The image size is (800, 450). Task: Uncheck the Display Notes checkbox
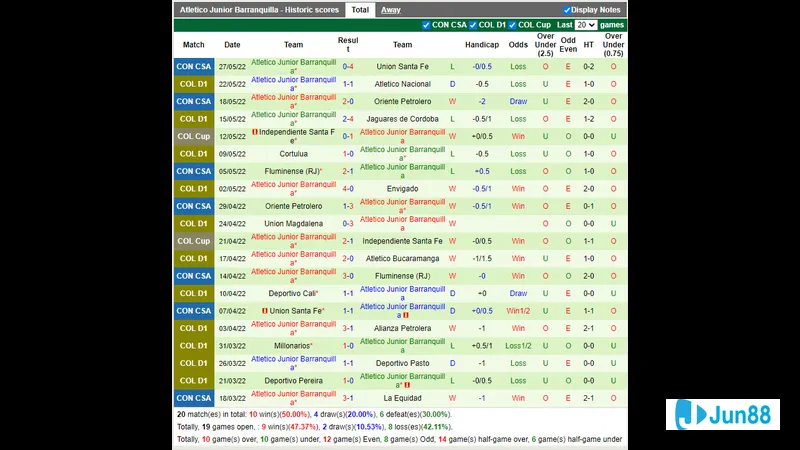(567, 10)
